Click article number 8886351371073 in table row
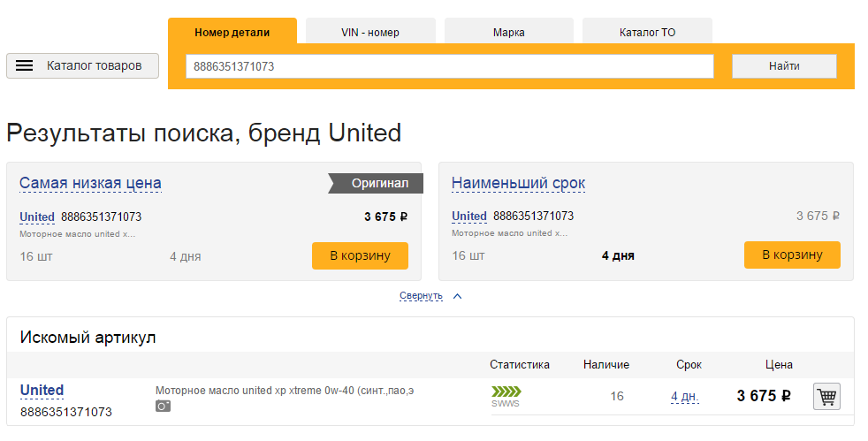868x441 pixels. 66,412
